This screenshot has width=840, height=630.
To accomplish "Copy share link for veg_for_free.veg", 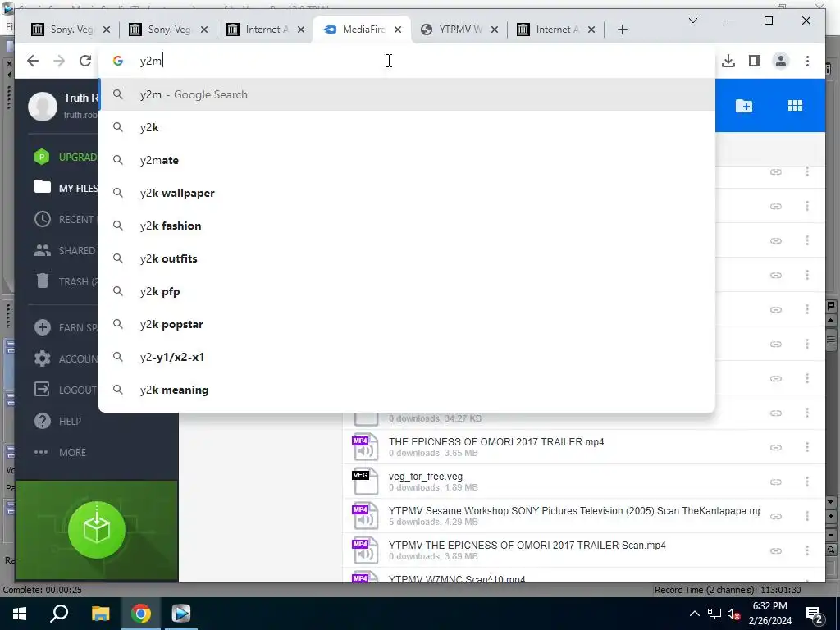I will pyautogui.click(x=775, y=482).
